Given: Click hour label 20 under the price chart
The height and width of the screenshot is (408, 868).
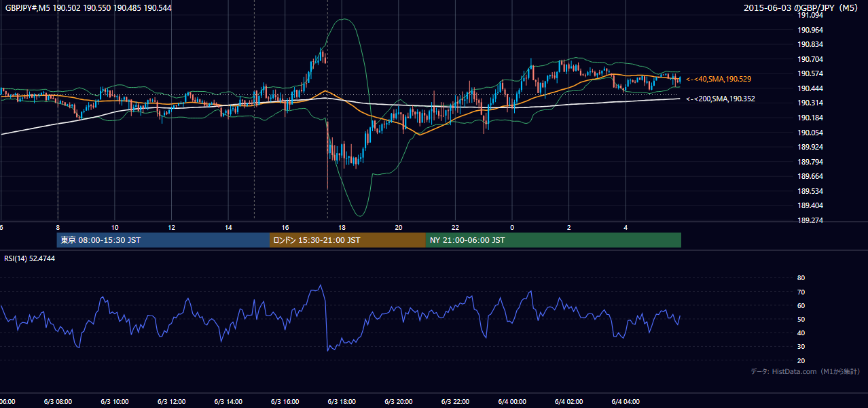Looking at the screenshot, I should pyautogui.click(x=399, y=227).
